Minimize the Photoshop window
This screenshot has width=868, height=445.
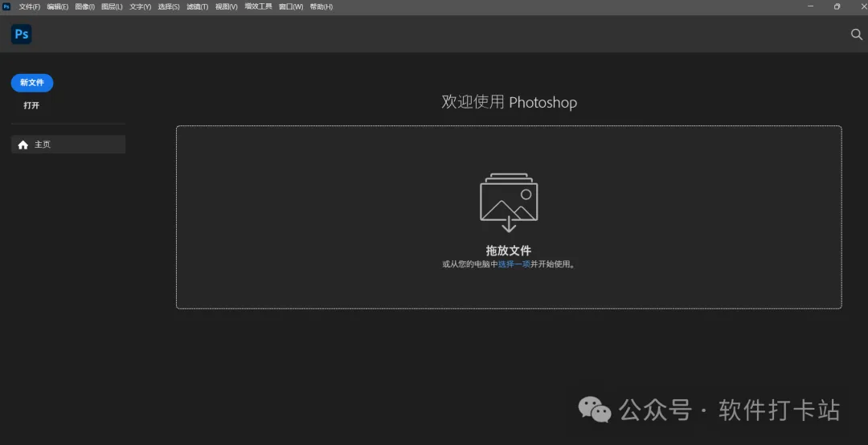(810, 6)
